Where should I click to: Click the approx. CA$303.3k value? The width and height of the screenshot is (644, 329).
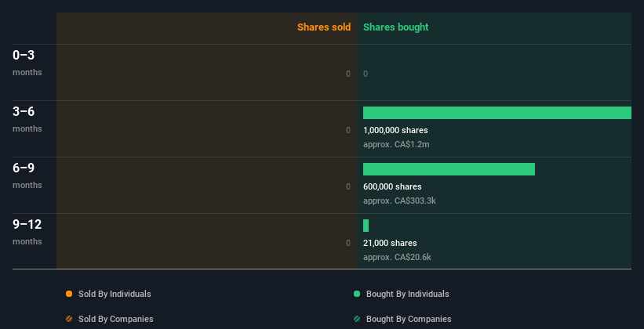[x=399, y=201]
